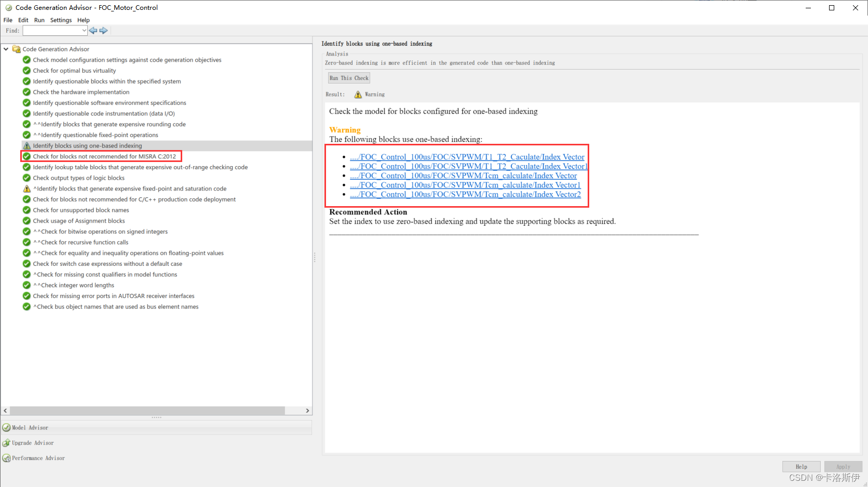Click green check icon for expensive rounding code
The width and height of the screenshot is (868, 487).
27,125
